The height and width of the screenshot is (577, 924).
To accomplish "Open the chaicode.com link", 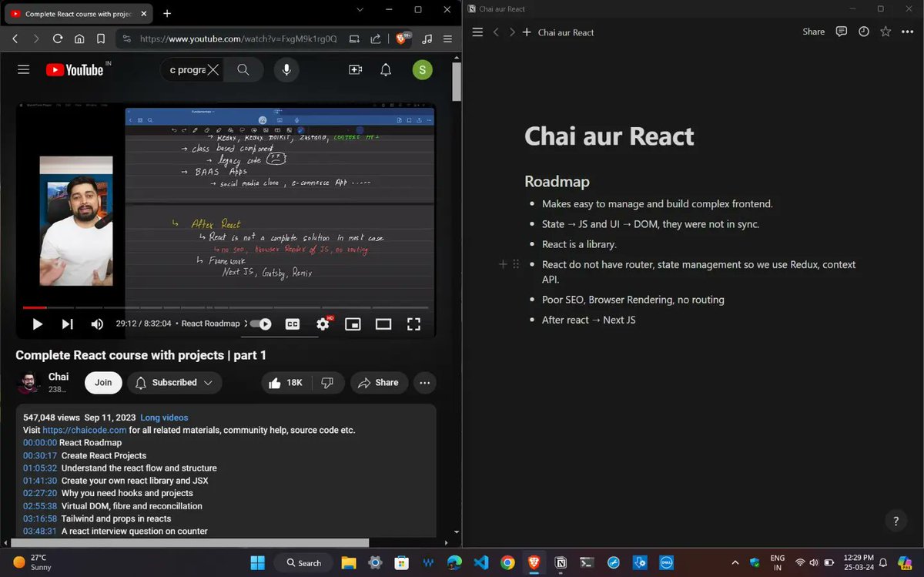I will [x=85, y=430].
